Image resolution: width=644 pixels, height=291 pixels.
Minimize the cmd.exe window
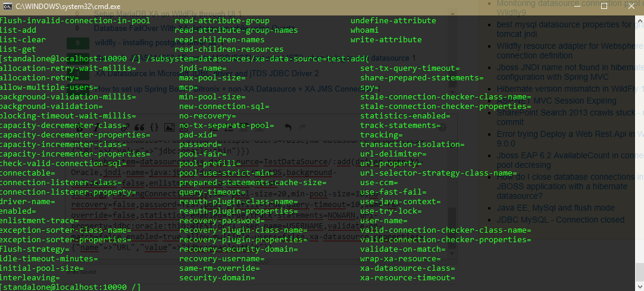tap(579, 6)
